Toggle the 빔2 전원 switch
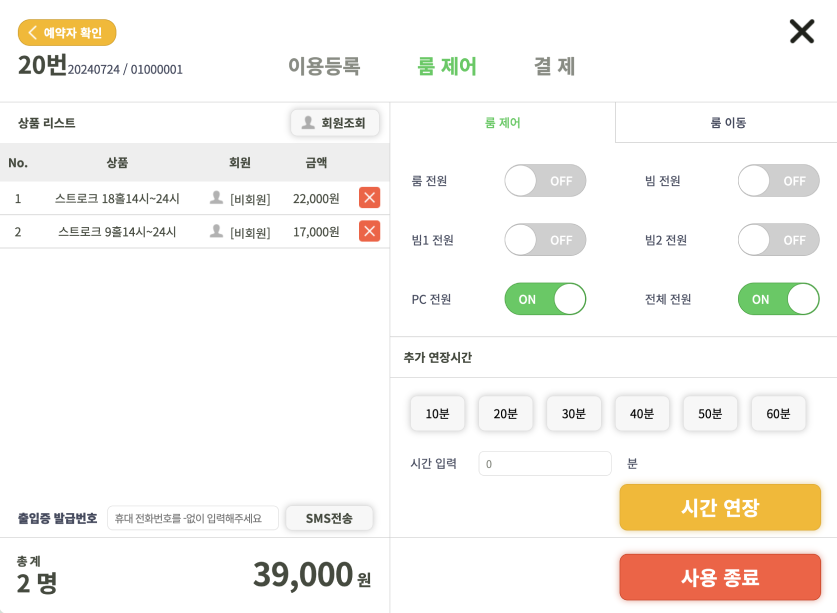Screen dimensions: 837x613 pos(778,240)
